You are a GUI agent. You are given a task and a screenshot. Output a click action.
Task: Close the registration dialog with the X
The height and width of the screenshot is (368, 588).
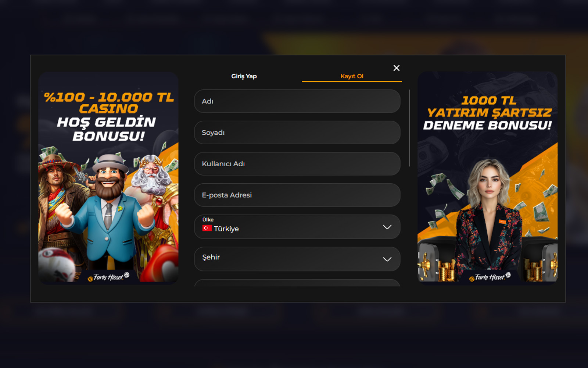pos(396,68)
